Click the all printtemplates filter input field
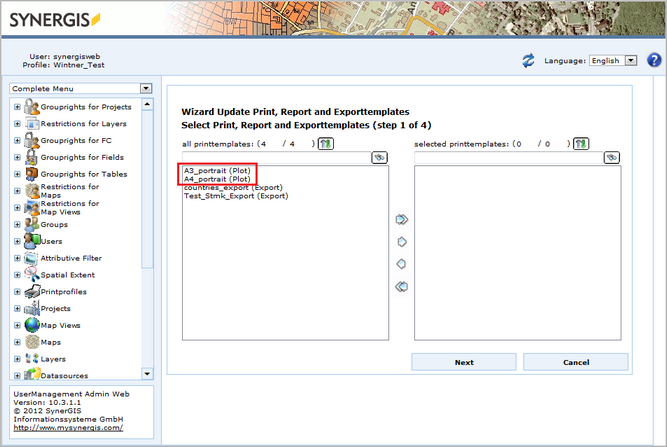Screen dimensions: 667x447 (x=277, y=157)
